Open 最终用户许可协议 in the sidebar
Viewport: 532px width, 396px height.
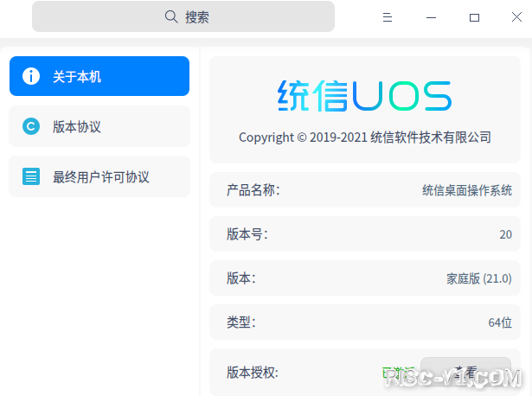pos(99,176)
